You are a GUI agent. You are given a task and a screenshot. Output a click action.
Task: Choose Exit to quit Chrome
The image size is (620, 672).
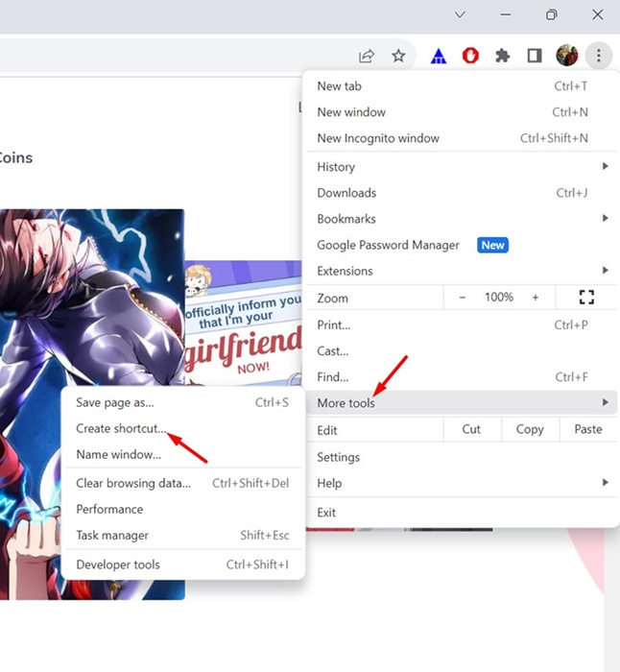462,513
